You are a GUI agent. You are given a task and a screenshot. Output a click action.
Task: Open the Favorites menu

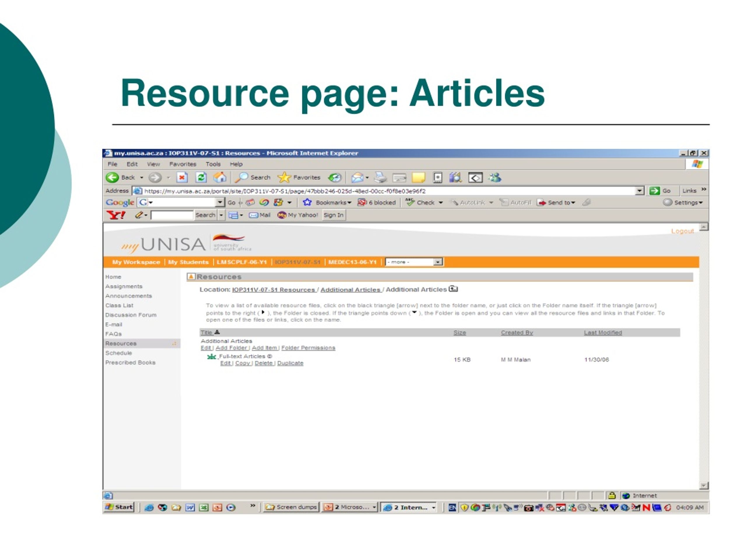(183, 164)
